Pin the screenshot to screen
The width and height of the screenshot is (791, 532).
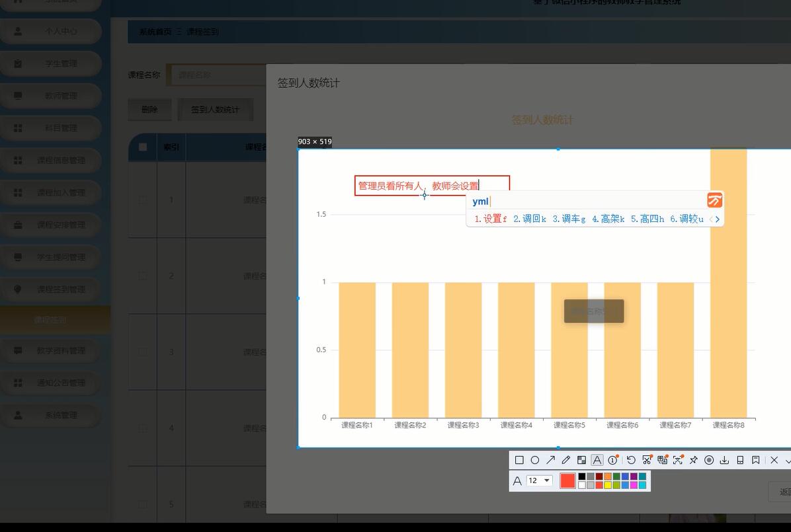[x=694, y=460]
